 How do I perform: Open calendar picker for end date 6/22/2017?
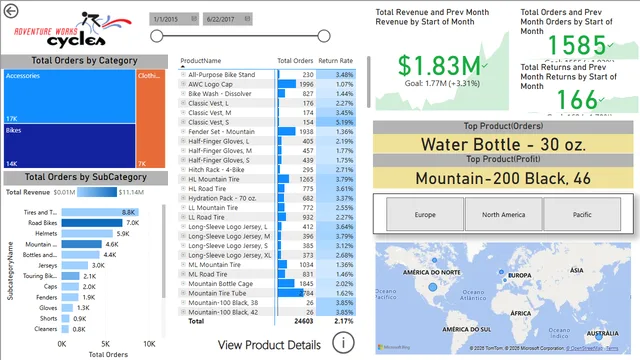click(x=247, y=19)
